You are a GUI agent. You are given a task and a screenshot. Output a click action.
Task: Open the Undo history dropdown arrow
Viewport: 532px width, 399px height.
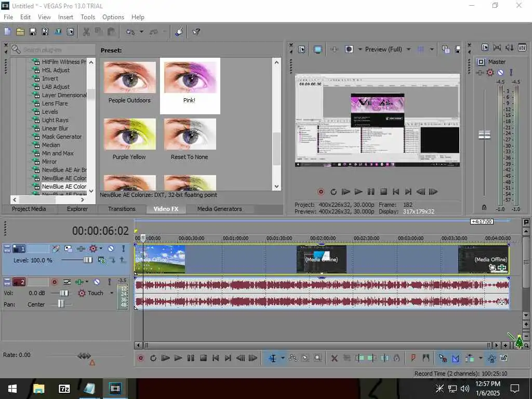tap(141, 32)
